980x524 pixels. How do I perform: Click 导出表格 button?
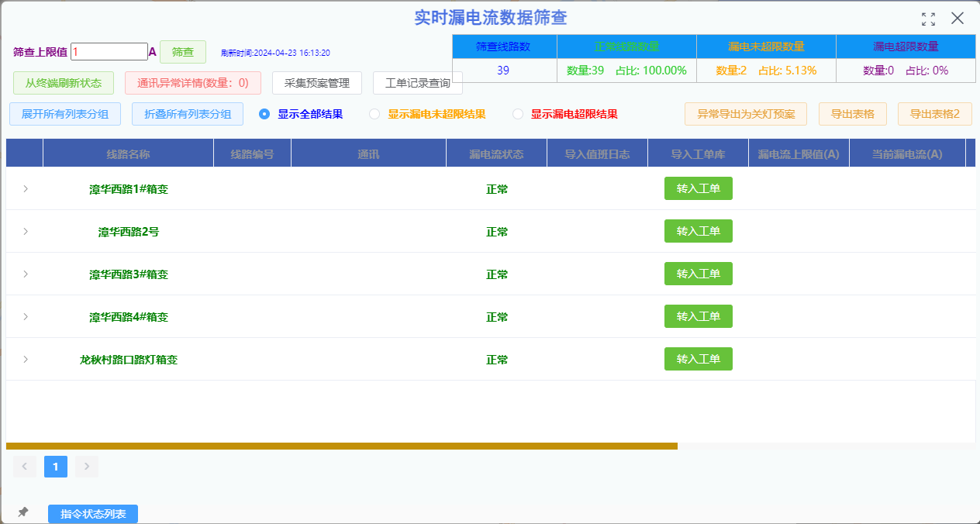[853, 114]
